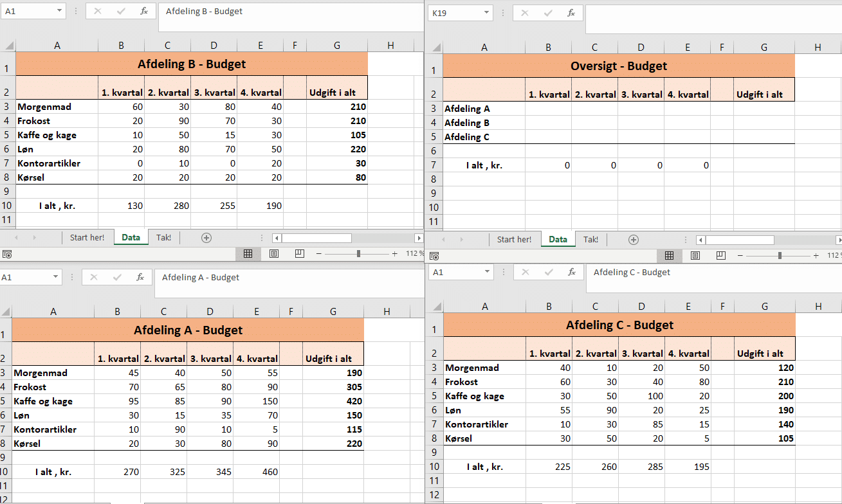Click zoom slider handle in Afdeling B window
Image resolution: width=842 pixels, height=504 pixels.
[x=358, y=254]
